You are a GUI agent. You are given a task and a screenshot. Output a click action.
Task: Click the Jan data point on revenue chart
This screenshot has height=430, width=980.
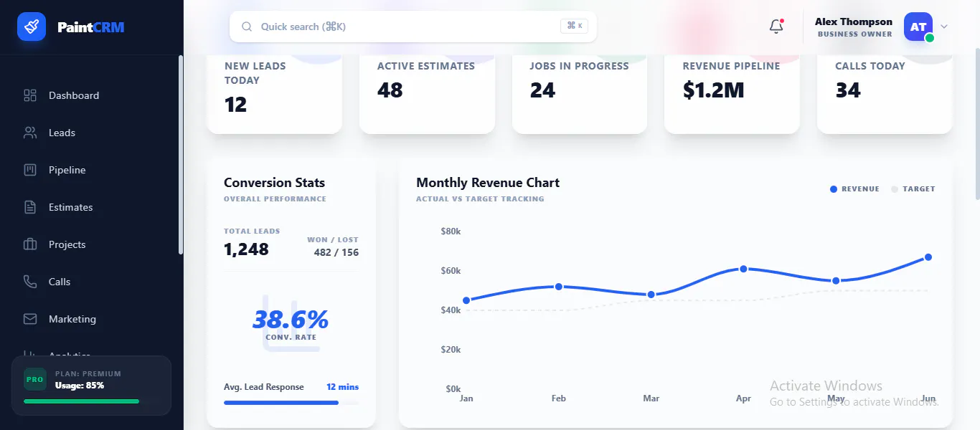(x=466, y=300)
